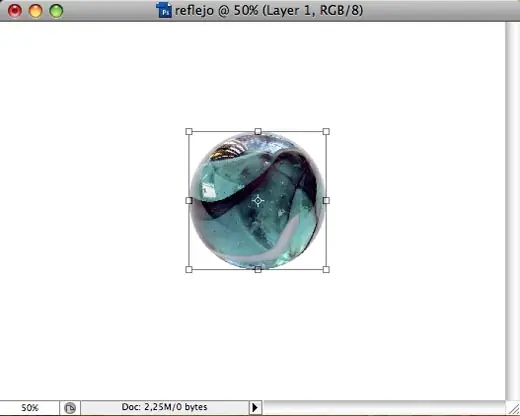520x416 pixels.
Task: Select the bottom-center transform handle
Action: click(258, 269)
